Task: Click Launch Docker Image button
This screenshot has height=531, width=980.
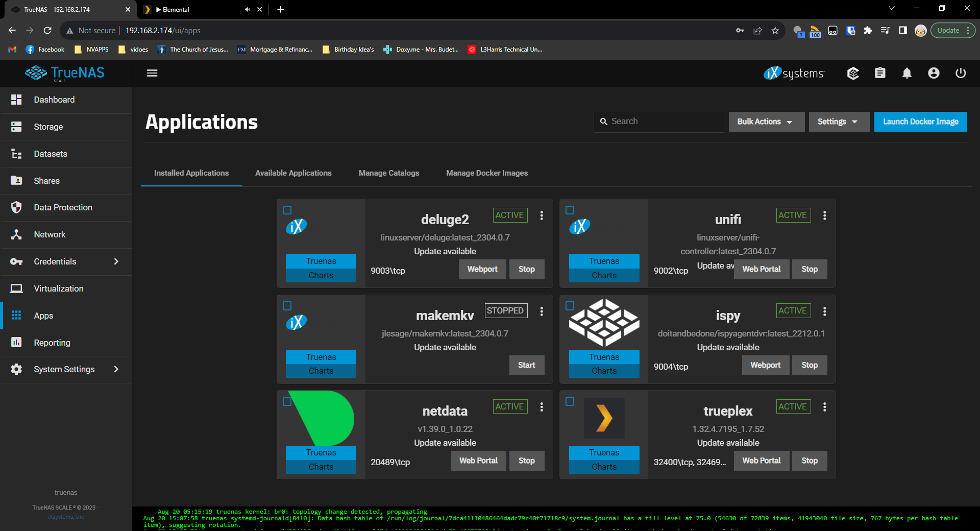Action: pos(920,122)
